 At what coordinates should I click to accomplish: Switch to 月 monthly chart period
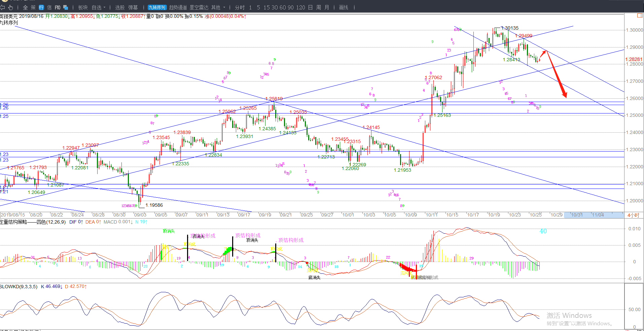(327, 7)
